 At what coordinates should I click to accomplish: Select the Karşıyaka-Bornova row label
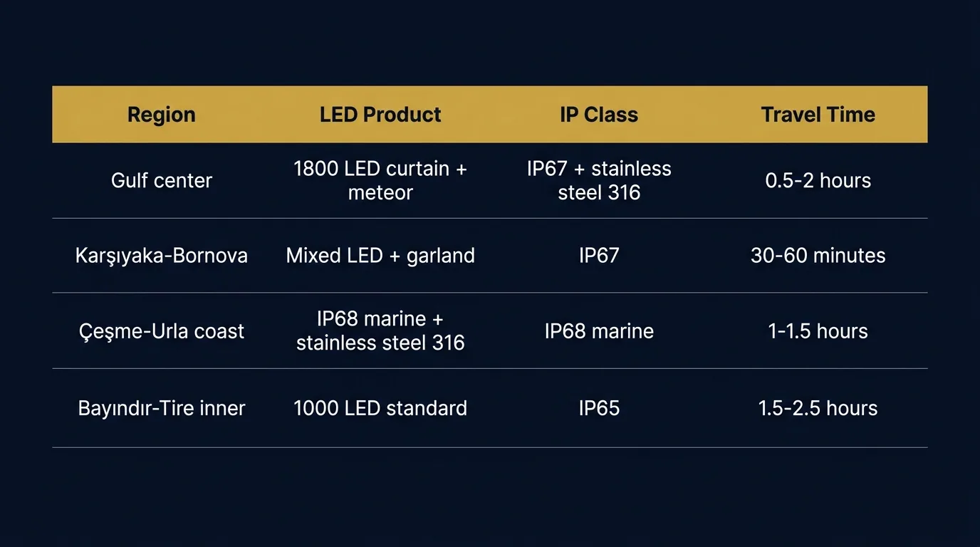(x=162, y=256)
